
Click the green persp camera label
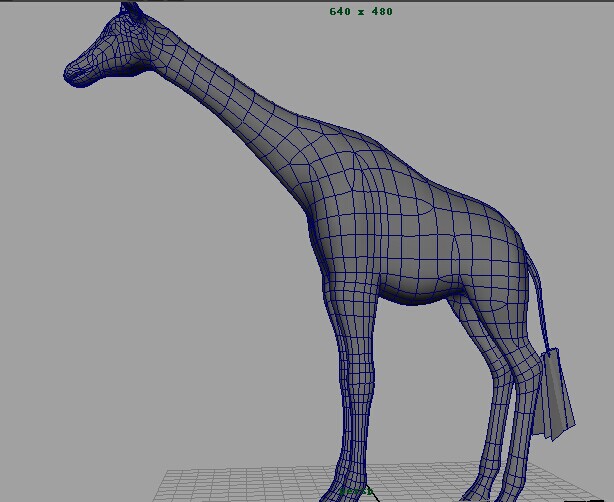click(x=355, y=491)
